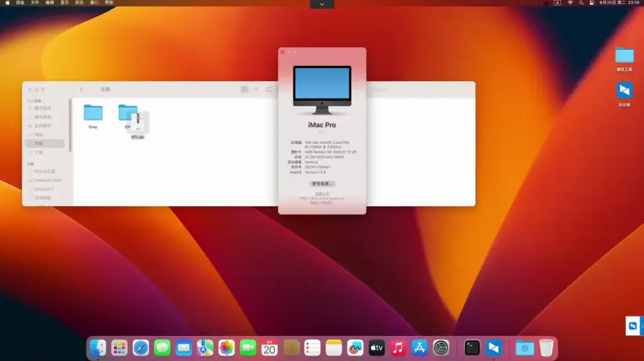Open the 文件 menu

(35, 3)
